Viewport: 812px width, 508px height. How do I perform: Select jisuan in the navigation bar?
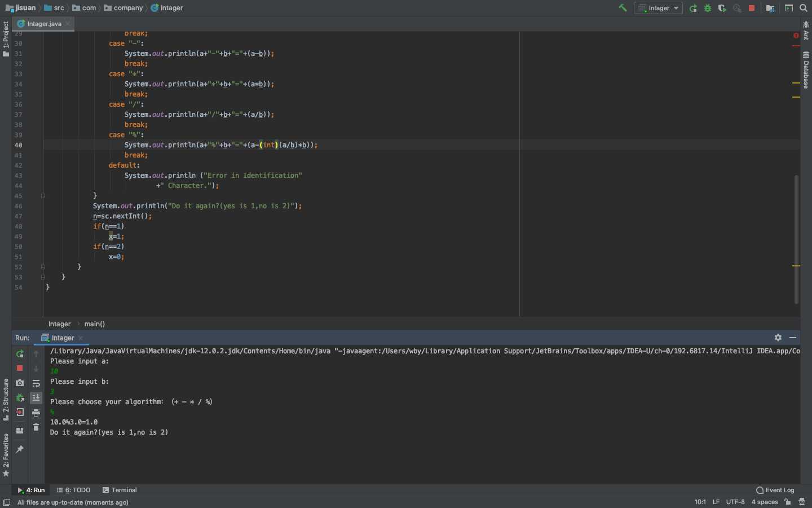(x=20, y=8)
